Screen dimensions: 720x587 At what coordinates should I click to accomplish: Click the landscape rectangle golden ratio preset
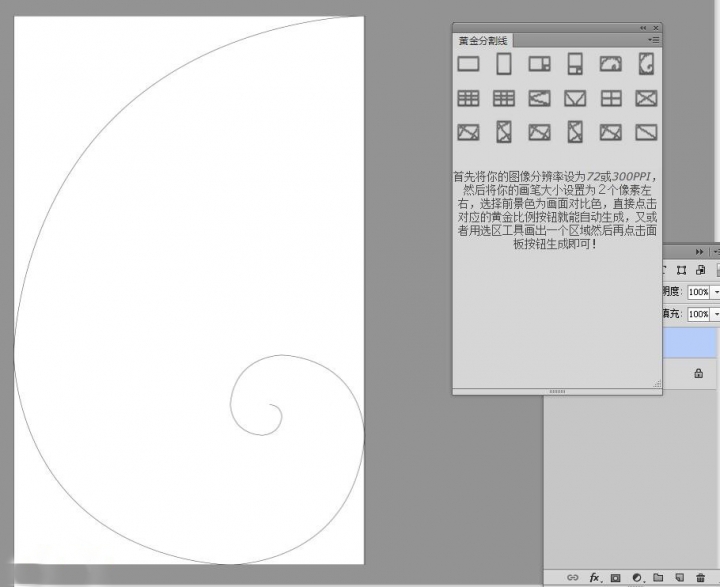tap(468, 64)
